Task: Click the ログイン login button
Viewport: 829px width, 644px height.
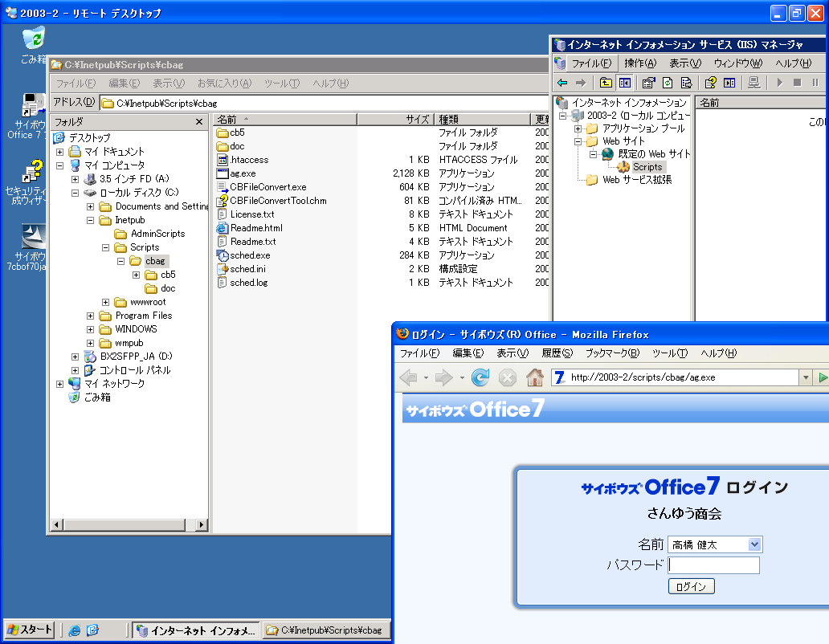Action: [691, 586]
